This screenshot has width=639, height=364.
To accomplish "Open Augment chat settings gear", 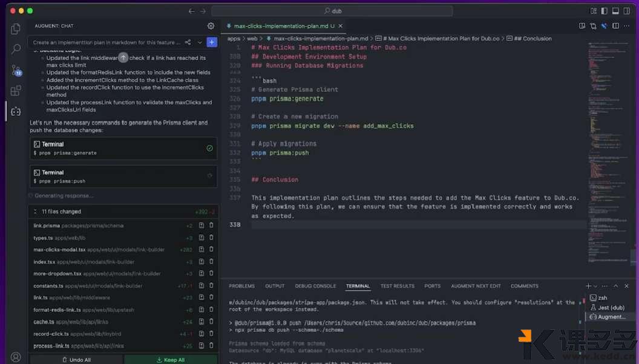I will 211,26.
